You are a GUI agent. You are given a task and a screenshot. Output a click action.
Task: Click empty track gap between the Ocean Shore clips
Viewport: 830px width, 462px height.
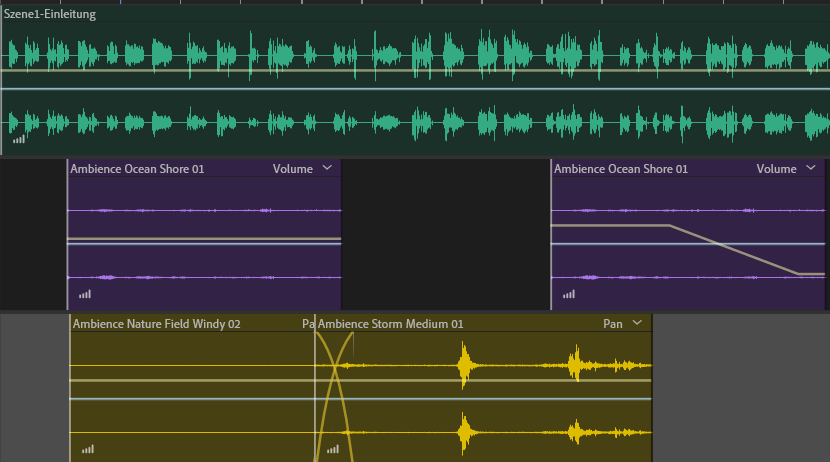click(445, 235)
